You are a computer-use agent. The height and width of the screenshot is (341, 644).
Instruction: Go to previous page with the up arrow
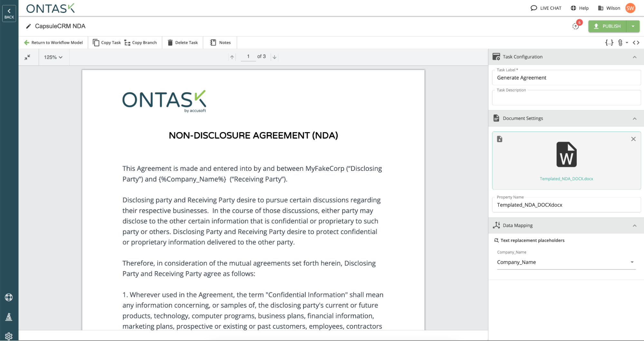pyautogui.click(x=232, y=57)
